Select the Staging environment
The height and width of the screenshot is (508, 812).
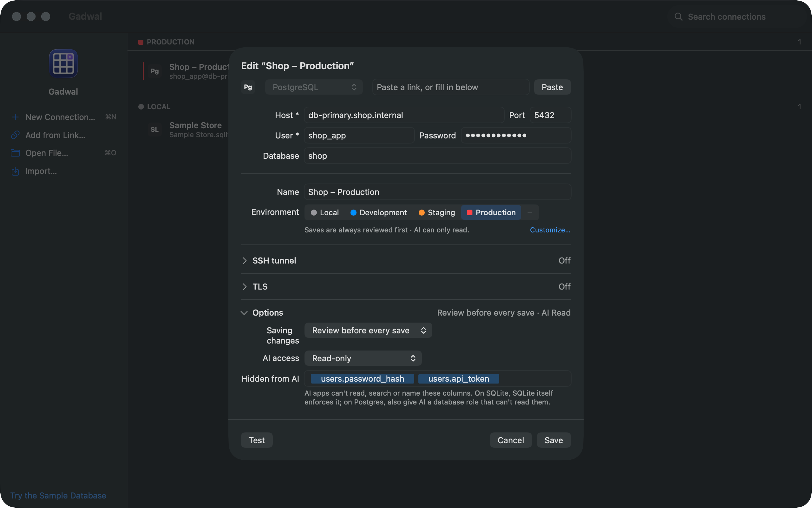pos(436,212)
